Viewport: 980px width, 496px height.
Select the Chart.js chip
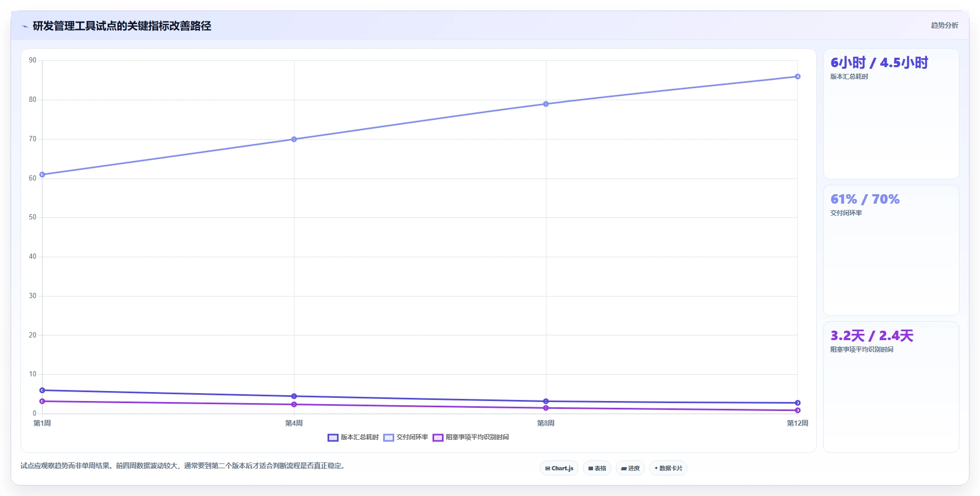coord(559,468)
